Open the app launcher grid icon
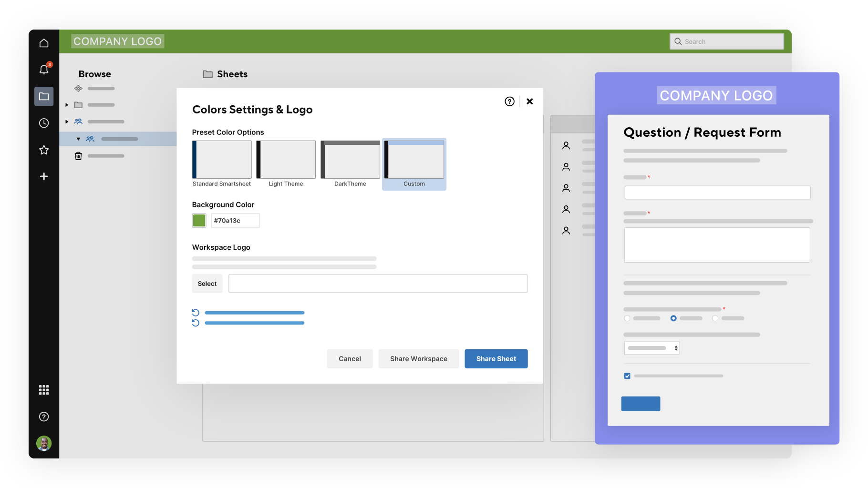This screenshot has width=868, height=488. (x=44, y=390)
